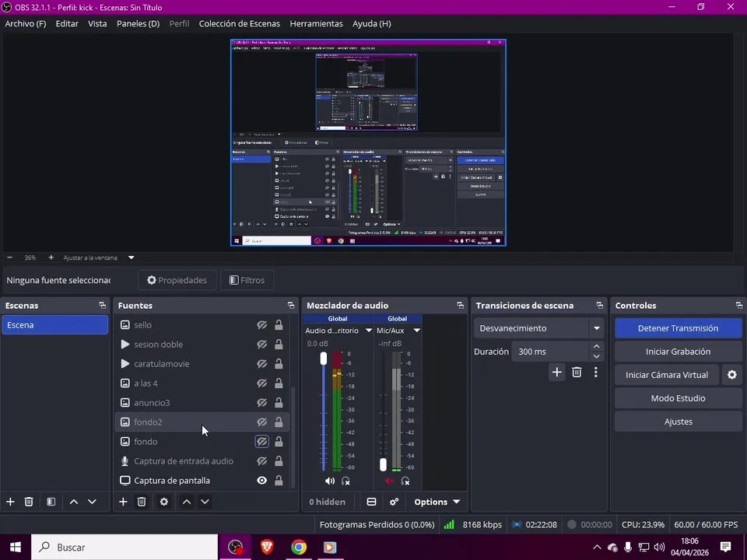The height and width of the screenshot is (560, 747).
Task: Click Iniciar Grabación button
Action: tap(678, 352)
